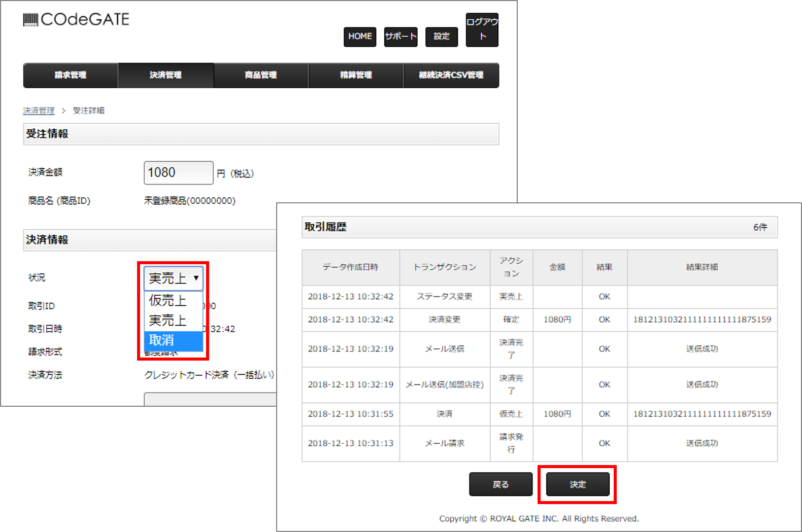Open the 設定 settings page
802x532 pixels.
click(x=441, y=37)
